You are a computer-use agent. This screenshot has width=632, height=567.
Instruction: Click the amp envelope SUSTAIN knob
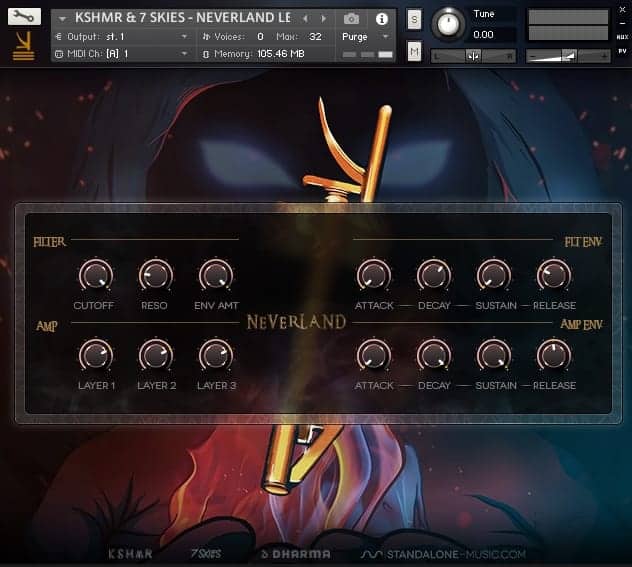click(494, 355)
